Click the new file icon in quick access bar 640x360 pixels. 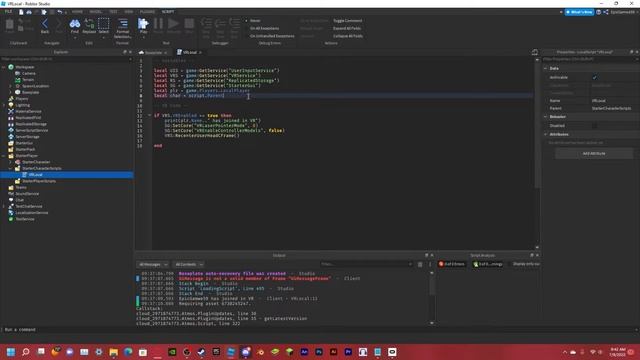[21, 12]
